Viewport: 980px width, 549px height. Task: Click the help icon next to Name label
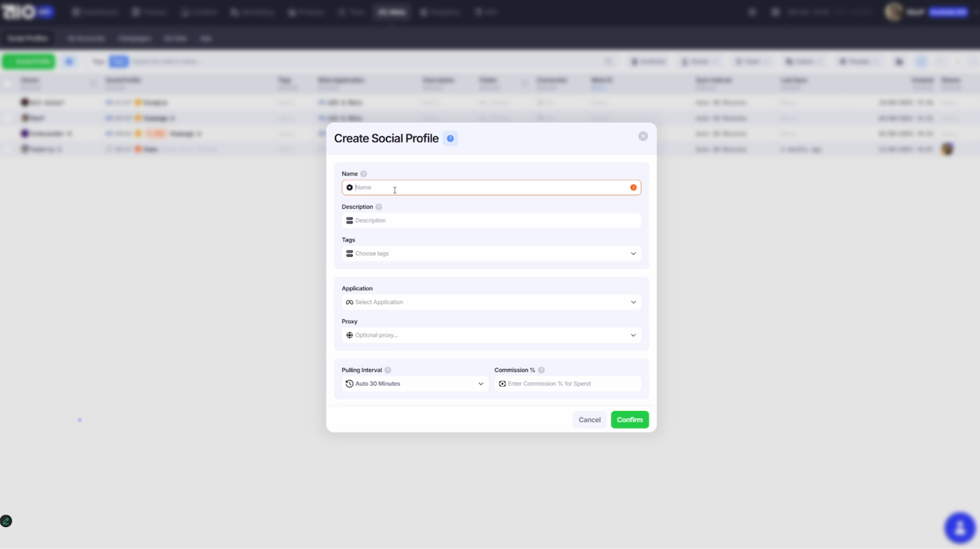click(363, 174)
